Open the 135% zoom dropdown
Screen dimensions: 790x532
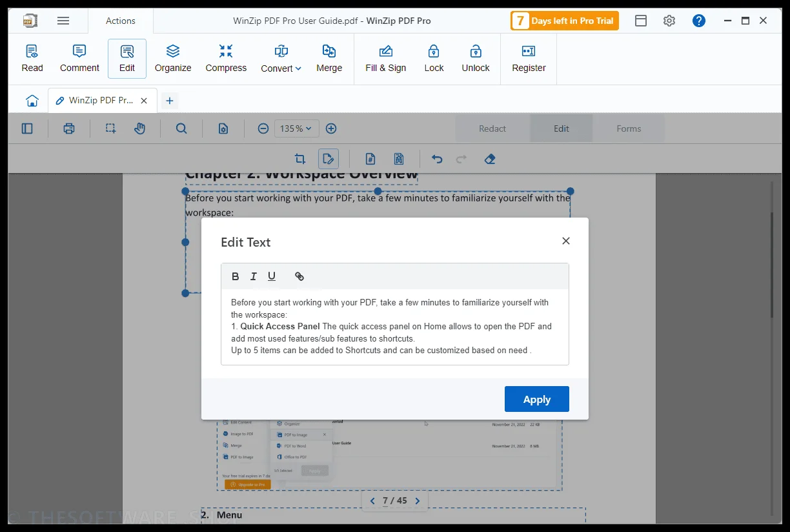coord(296,128)
